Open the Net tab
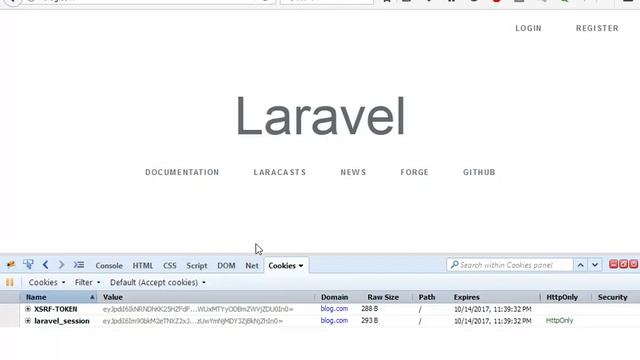Viewport: 640px width, 360px height. click(252, 266)
